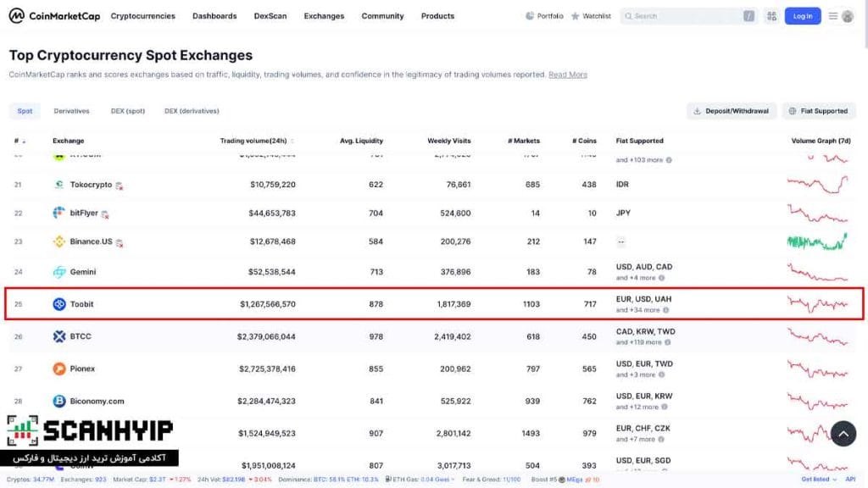Sort by Avg. Liquidity column header
This screenshot has width=868, height=488.
361,141
